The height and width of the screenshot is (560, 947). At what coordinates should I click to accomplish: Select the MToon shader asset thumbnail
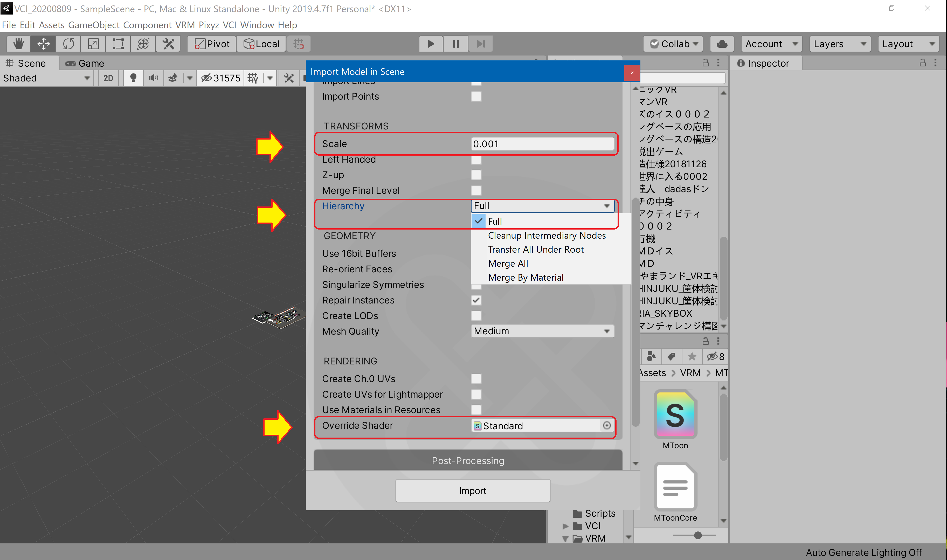pyautogui.click(x=675, y=414)
